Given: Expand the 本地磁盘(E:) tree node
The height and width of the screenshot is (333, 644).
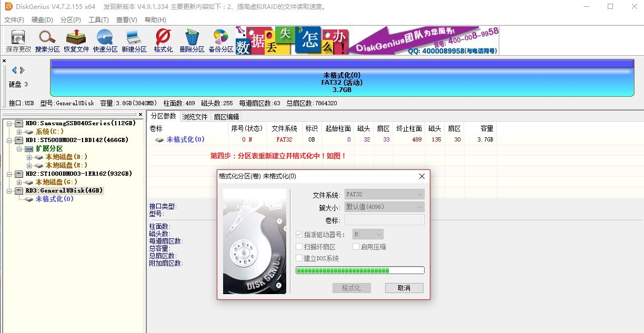Looking at the screenshot, I should coord(29,165).
